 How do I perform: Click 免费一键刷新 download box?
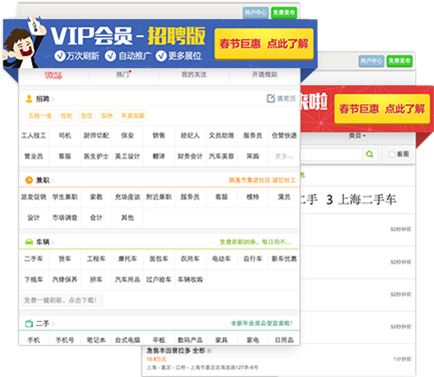(x=62, y=300)
